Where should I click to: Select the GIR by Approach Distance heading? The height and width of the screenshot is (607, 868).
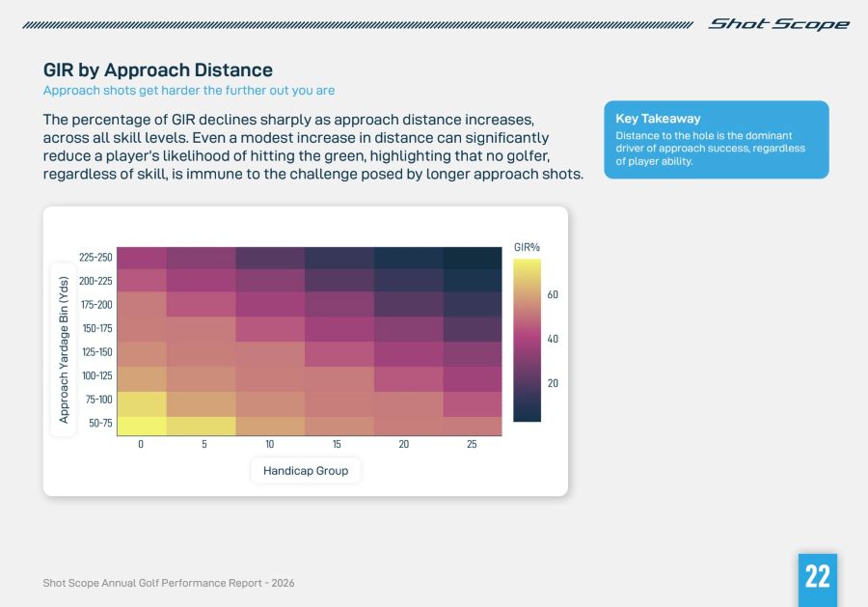point(156,69)
